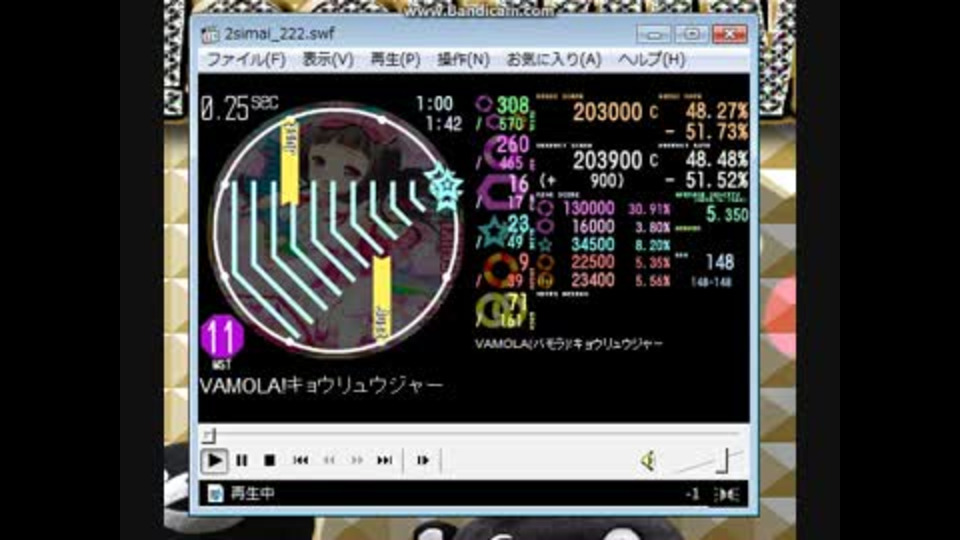
Task: Open the 操作(N) menu
Action: [x=463, y=59]
